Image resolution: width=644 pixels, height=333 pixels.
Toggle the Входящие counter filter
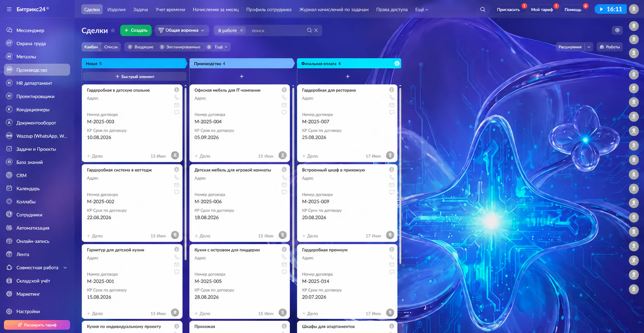click(141, 47)
